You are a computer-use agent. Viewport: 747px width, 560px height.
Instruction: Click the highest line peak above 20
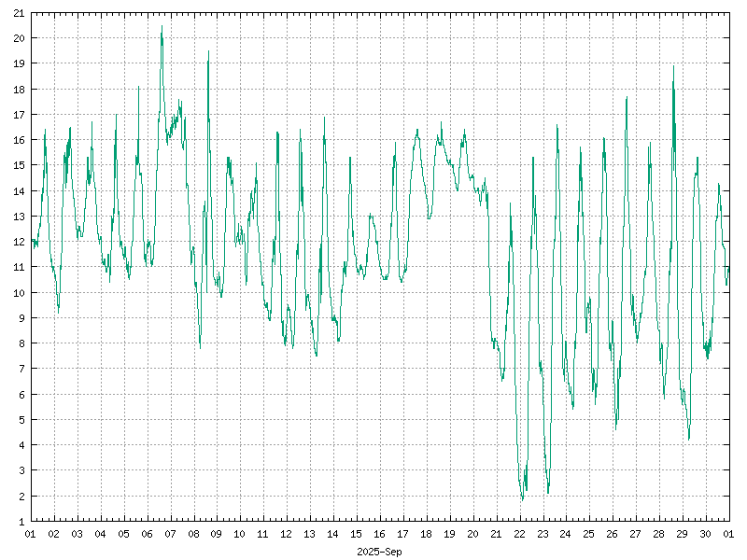coord(162,28)
